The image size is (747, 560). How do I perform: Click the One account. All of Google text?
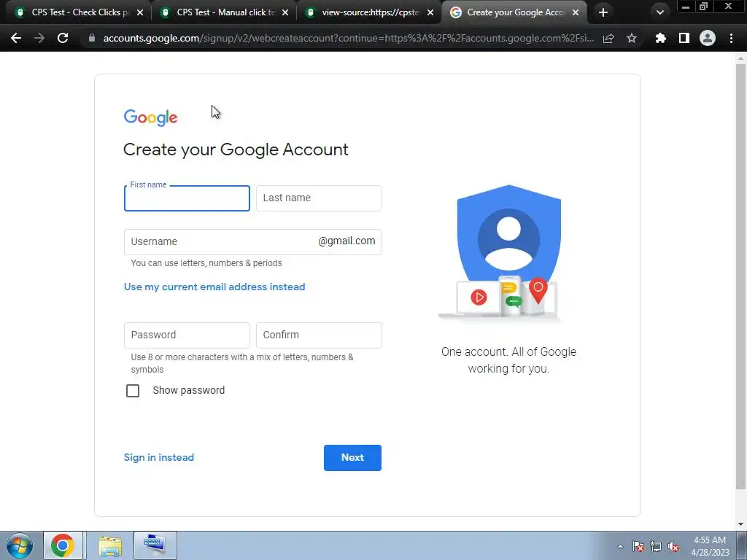click(508, 360)
